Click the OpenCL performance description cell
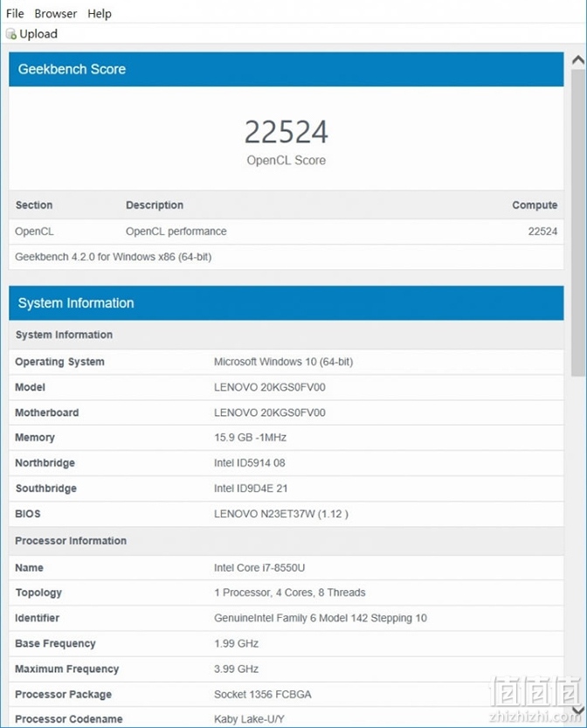587x728 pixels. [176, 232]
